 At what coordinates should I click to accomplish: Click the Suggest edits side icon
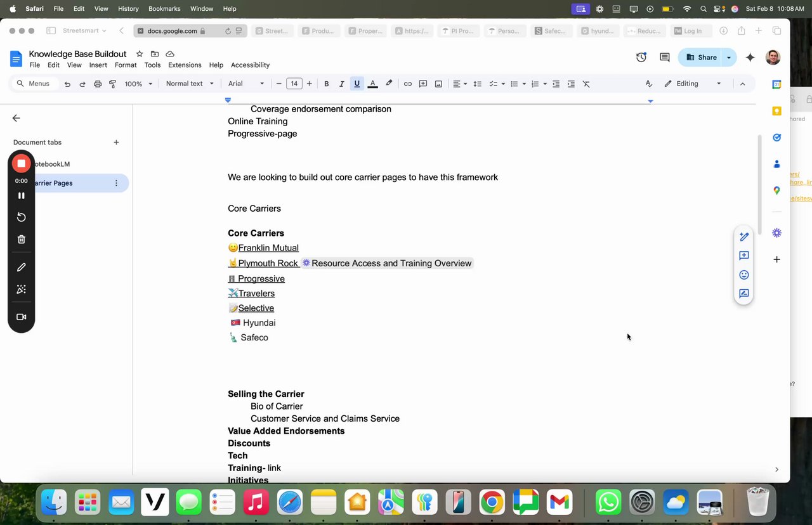click(744, 294)
